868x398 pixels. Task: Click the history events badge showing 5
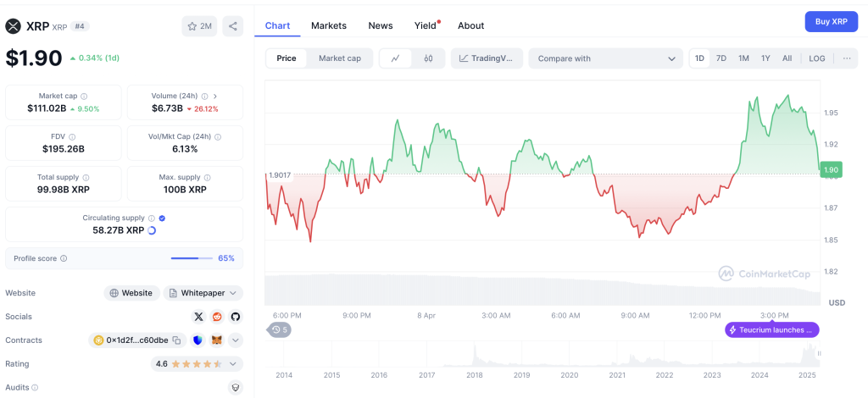pyautogui.click(x=279, y=330)
